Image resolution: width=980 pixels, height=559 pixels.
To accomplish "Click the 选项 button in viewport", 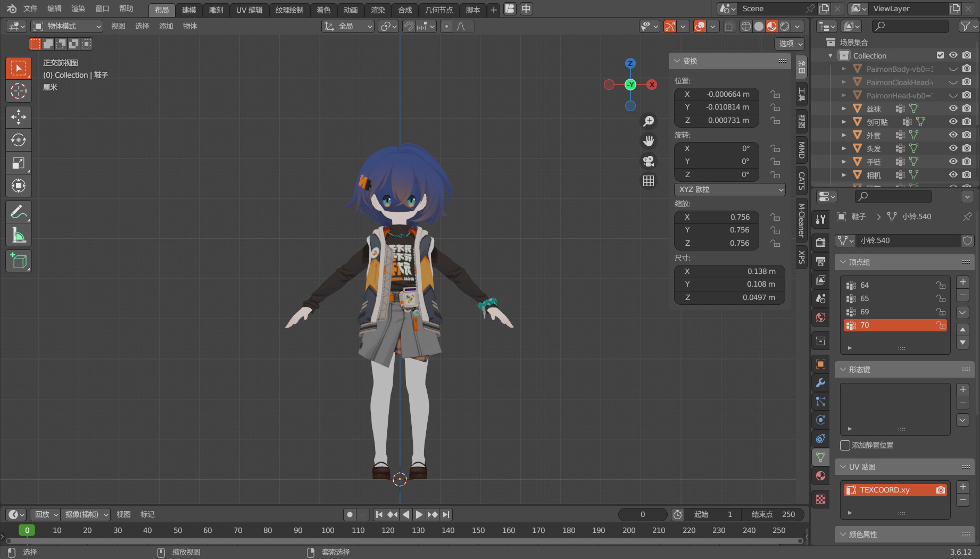I will pos(789,44).
